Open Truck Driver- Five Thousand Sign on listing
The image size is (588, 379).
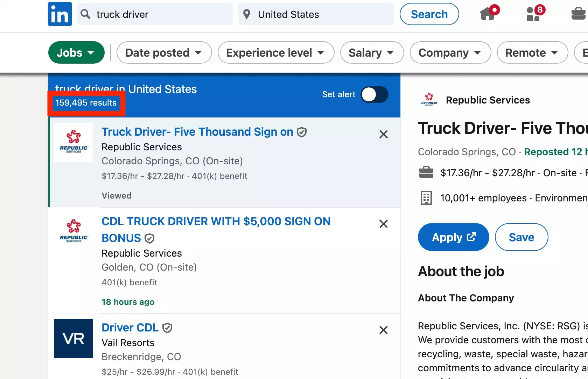pos(197,132)
